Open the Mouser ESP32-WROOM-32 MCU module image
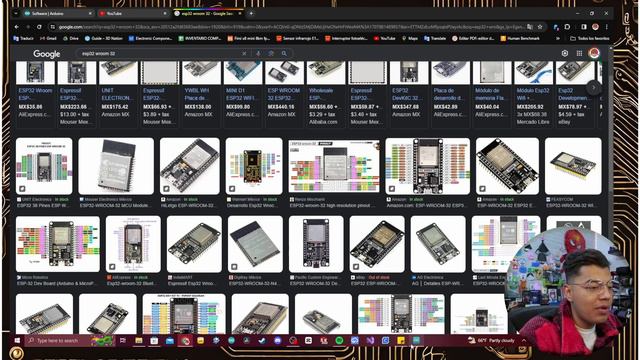The width and height of the screenshot is (640, 360). 116,166
